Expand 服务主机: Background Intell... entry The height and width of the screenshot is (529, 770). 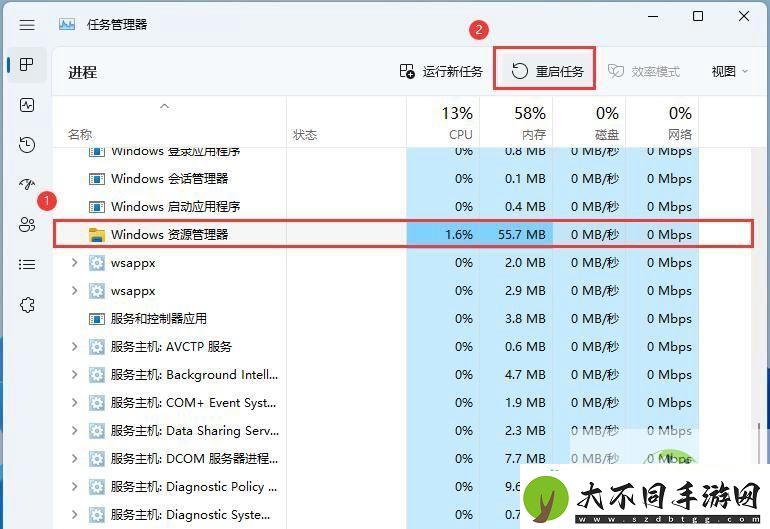coord(74,374)
